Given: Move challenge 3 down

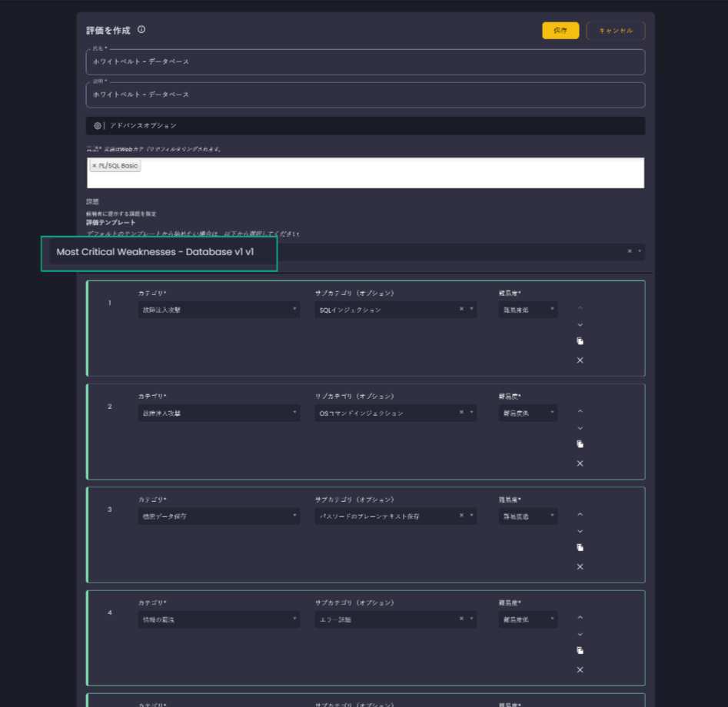Looking at the screenshot, I should pos(580,531).
